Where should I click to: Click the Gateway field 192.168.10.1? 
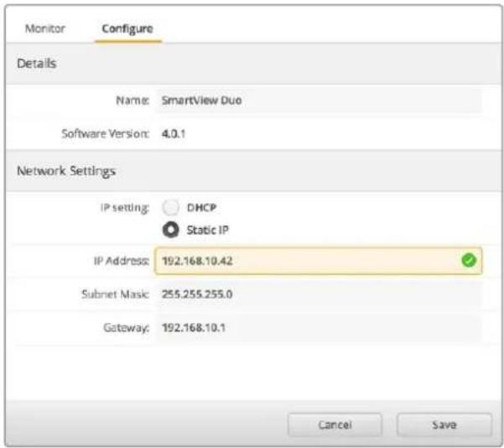coord(318,328)
